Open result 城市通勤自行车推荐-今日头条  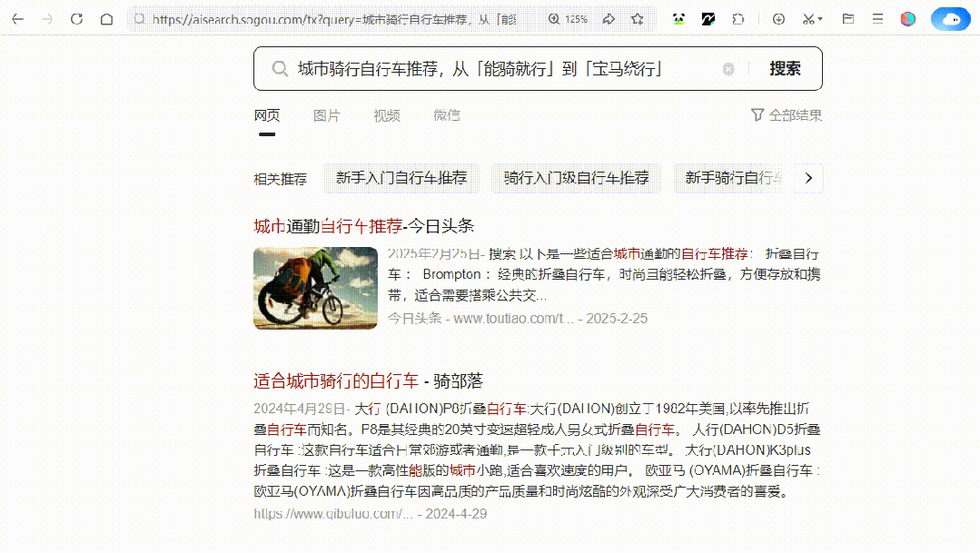tap(363, 226)
